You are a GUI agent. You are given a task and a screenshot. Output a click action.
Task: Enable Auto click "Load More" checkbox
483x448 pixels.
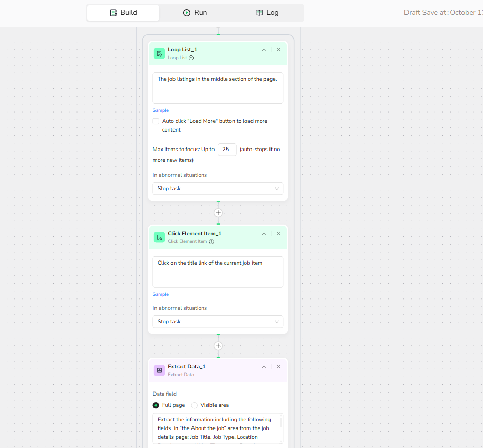click(x=156, y=121)
